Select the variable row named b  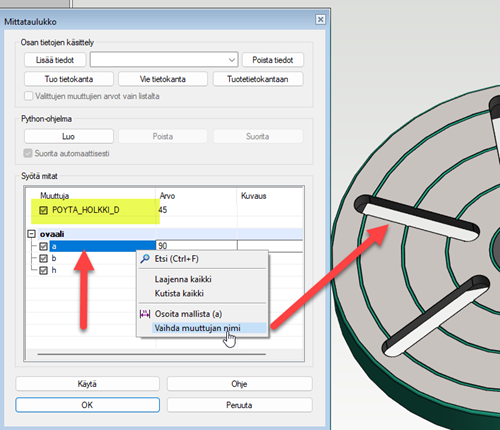[x=54, y=258]
